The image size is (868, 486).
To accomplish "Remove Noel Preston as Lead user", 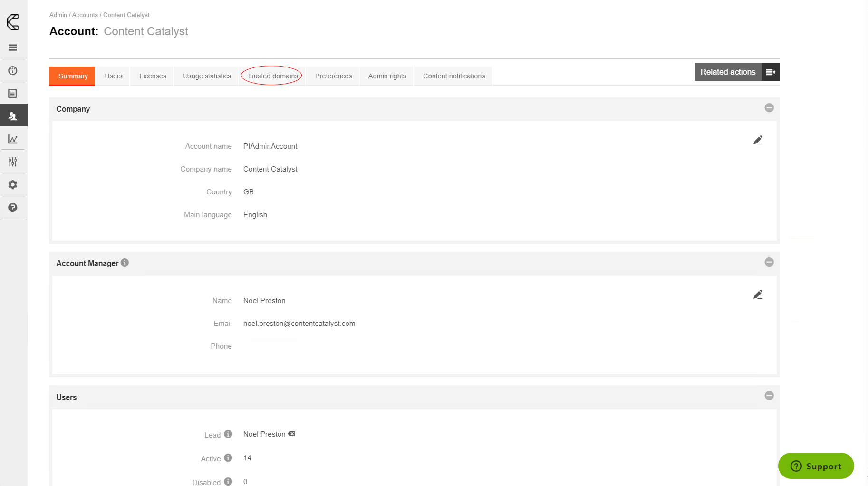I will click(x=291, y=434).
